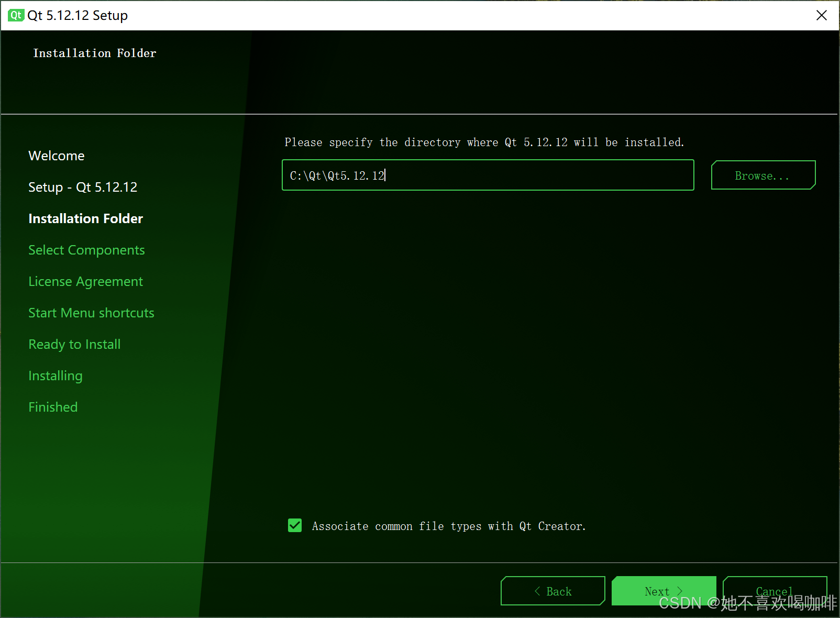Image resolution: width=840 pixels, height=618 pixels.
Task: Cancel the Qt setup
Action: (775, 591)
